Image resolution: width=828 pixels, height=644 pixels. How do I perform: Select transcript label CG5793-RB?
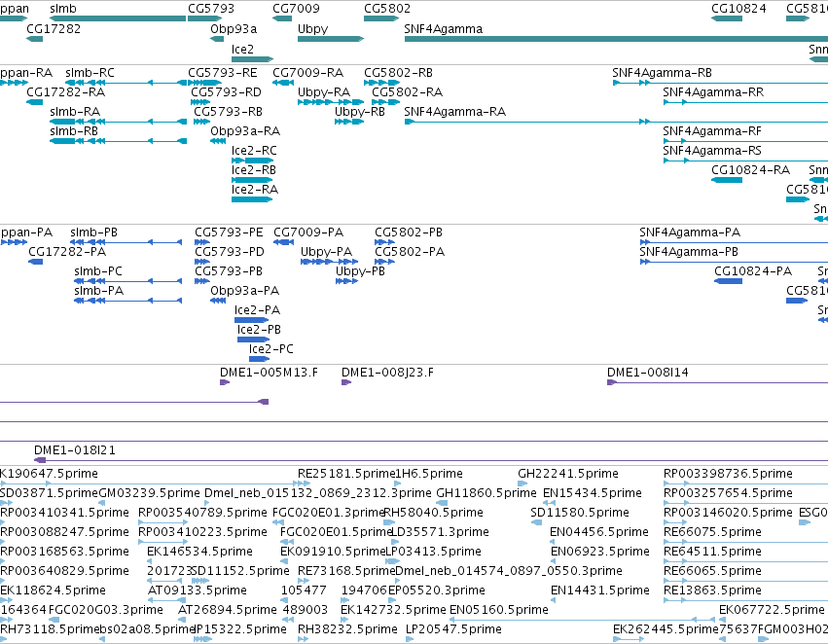(x=228, y=112)
